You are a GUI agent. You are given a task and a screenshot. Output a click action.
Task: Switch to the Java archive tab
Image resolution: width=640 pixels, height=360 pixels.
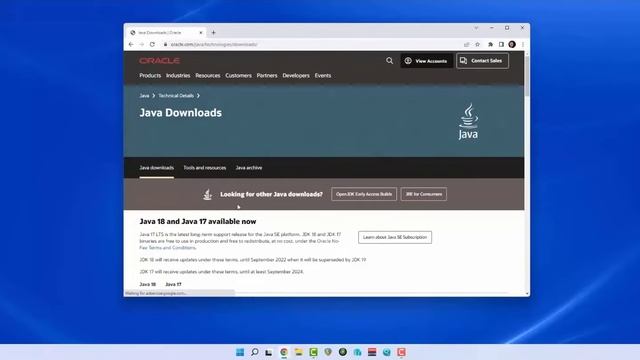click(249, 168)
